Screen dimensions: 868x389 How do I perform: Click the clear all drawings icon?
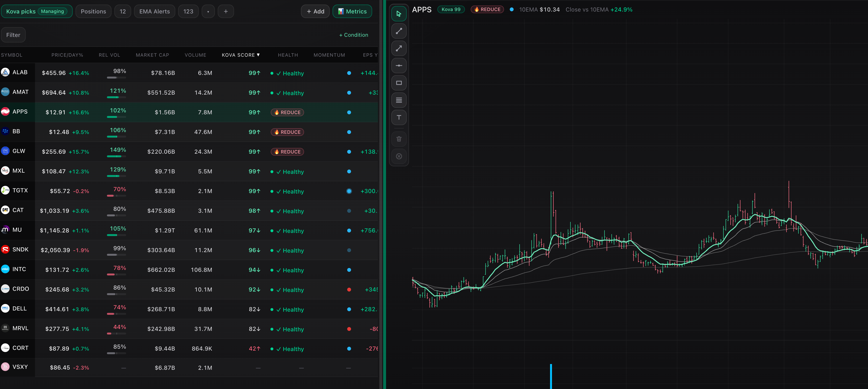pyautogui.click(x=399, y=156)
